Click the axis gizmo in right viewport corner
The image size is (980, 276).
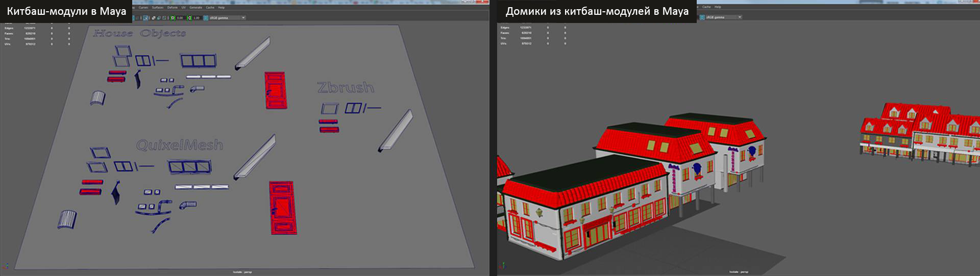click(502, 266)
